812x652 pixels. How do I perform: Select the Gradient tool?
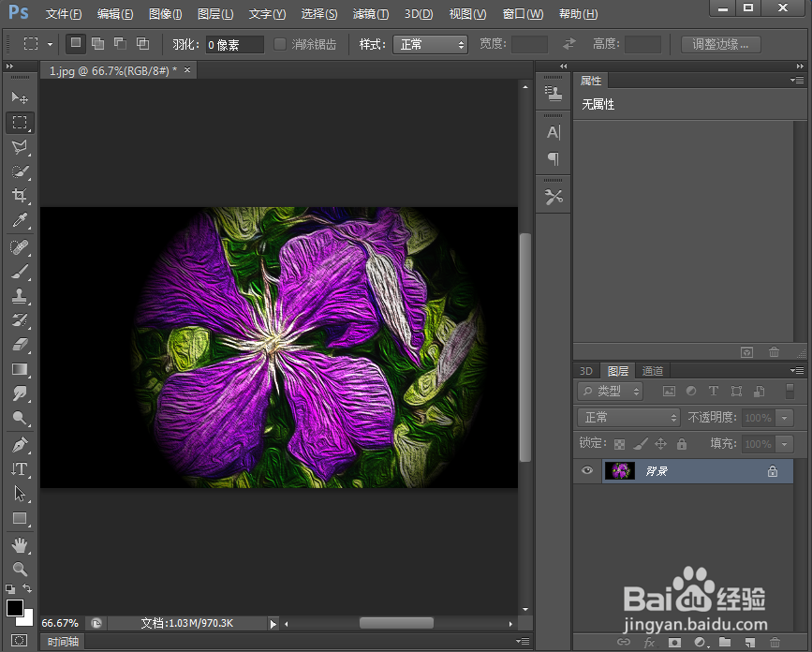(x=20, y=369)
